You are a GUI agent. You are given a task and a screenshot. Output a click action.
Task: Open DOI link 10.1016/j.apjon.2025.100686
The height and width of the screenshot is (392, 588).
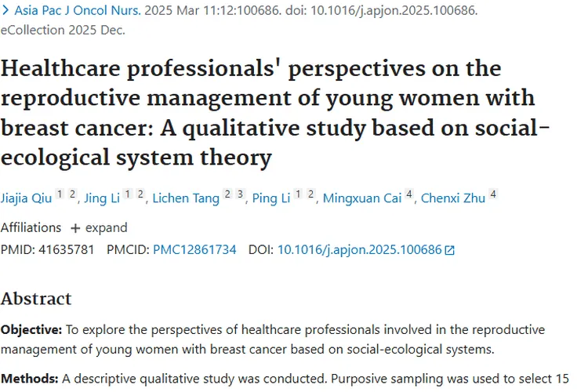click(x=359, y=250)
